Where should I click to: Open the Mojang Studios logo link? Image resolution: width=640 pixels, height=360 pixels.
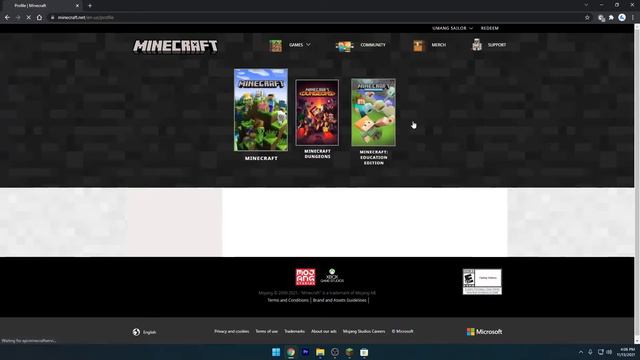(305, 277)
